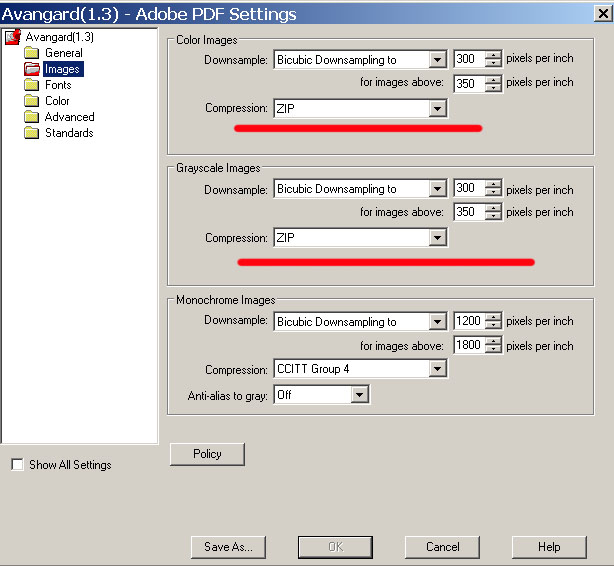Select the General settings tree item
Viewport: 614px width, 566px height.
click(64, 53)
